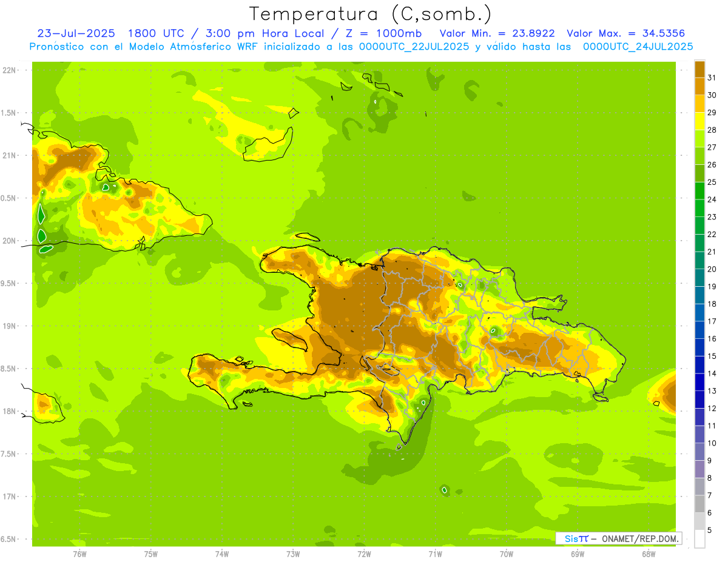Viewport: 728px width, 562px height.
Task: Click the '7.5N' latitude label
Action: 9,454
